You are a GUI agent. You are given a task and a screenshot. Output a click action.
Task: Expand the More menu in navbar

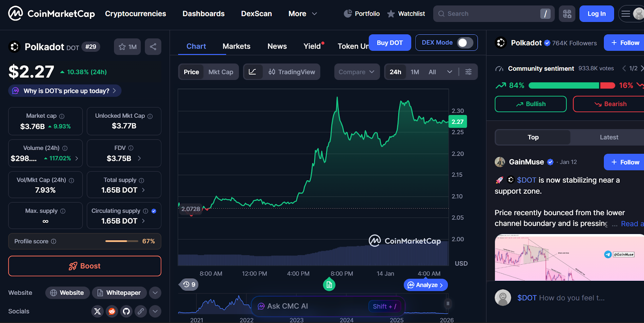coord(303,14)
